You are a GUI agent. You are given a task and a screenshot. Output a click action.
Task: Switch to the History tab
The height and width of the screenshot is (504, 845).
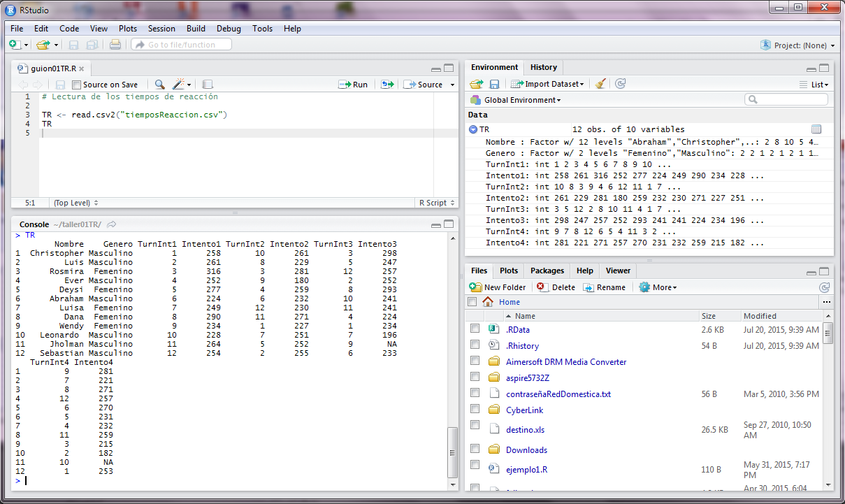pyautogui.click(x=544, y=67)
